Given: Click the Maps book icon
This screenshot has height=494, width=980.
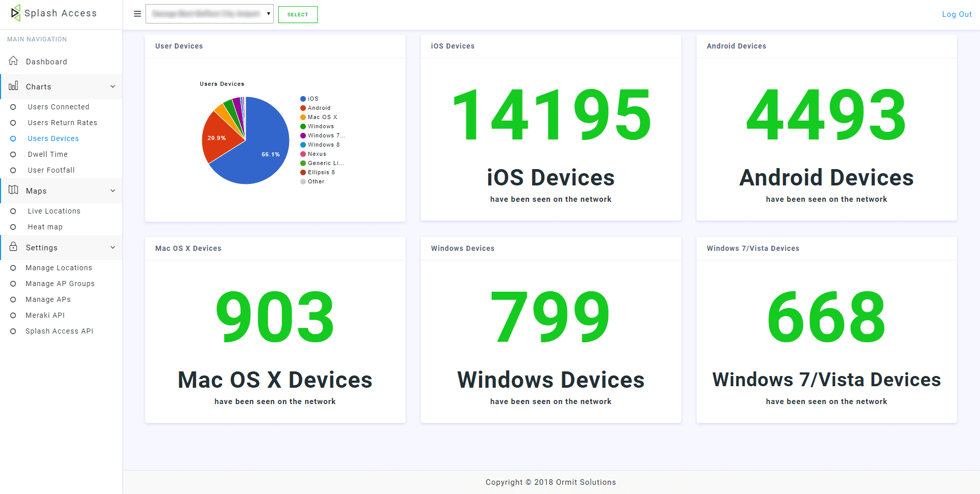Looking at the screenshot, I should pos(13,190).
